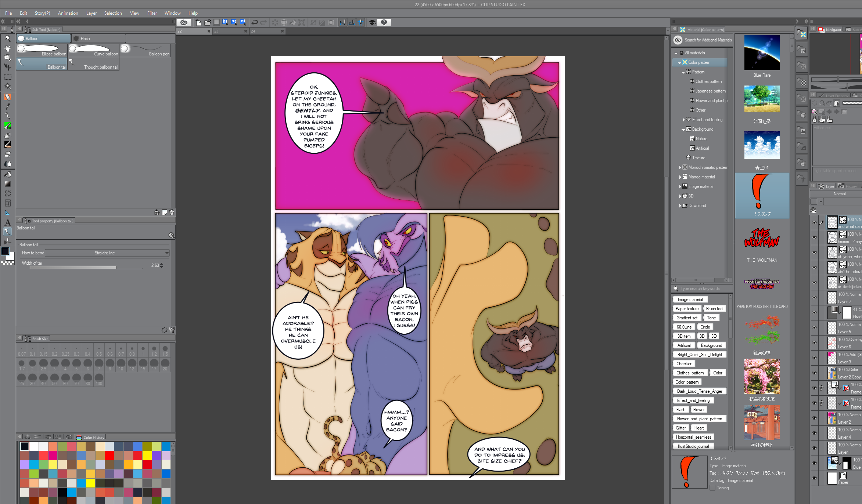This screenshot has height=504, width=862.
Task: Collapse the Background material folder
Action: pyautogui.click(x=683, y=130)
